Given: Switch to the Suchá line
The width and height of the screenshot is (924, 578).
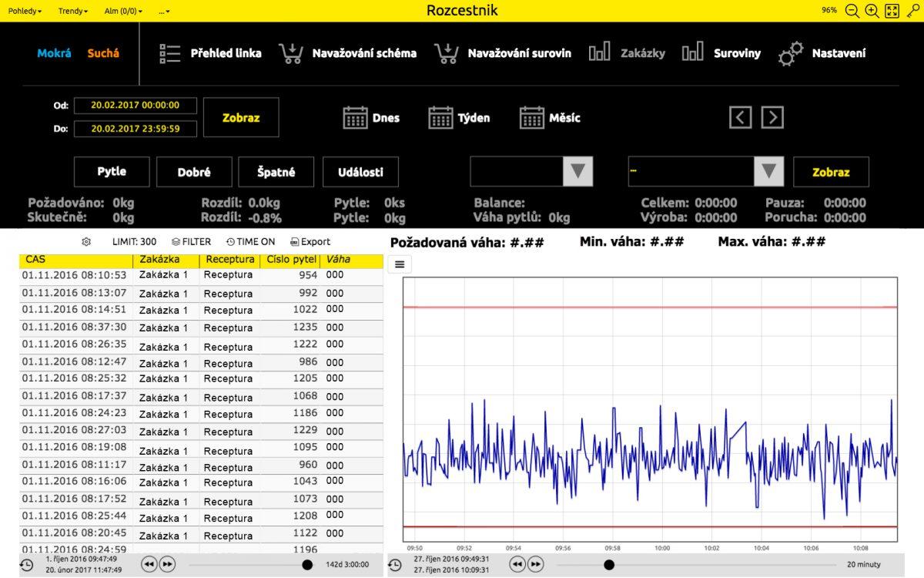Looking at the screenshot, I should (x=103, y=53).
